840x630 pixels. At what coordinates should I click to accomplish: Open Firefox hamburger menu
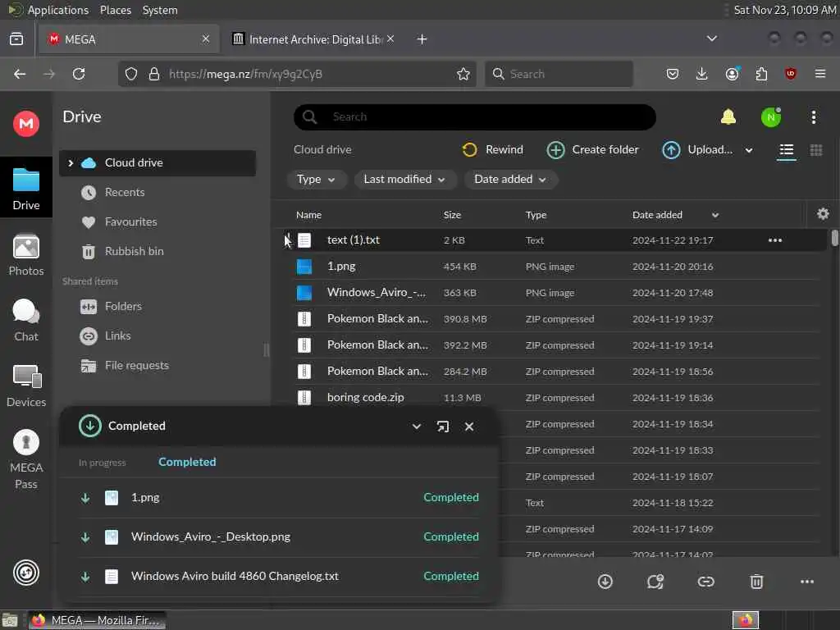click(819, 74)
